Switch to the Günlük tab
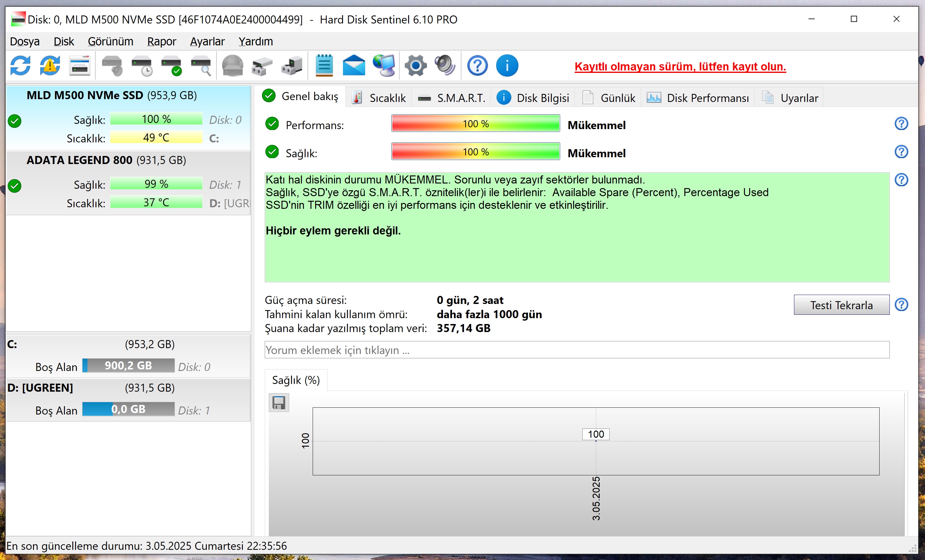Image resolution: width=925 pixels, height=560 pixels. pyautogui.click(x=608, y=98)
